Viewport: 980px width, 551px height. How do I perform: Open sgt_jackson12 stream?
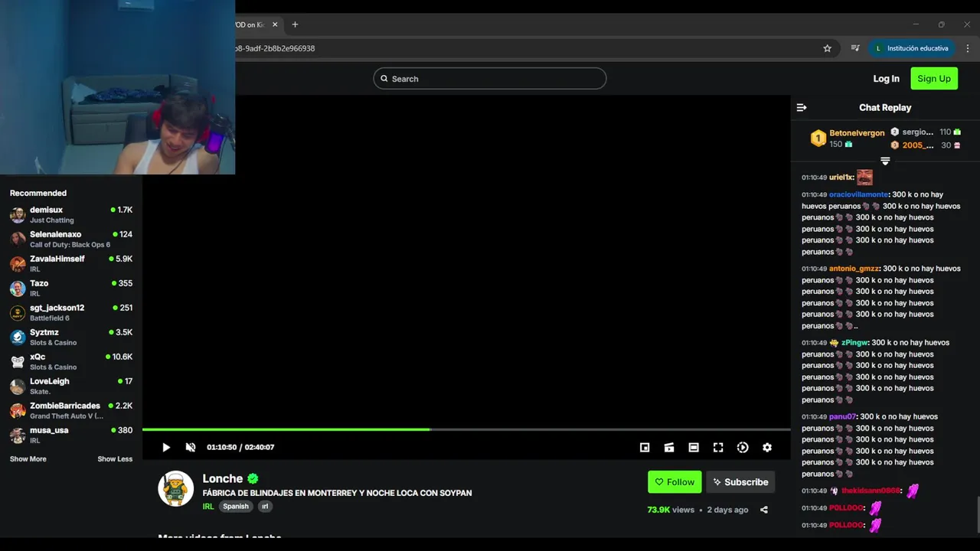coord(71,312)
